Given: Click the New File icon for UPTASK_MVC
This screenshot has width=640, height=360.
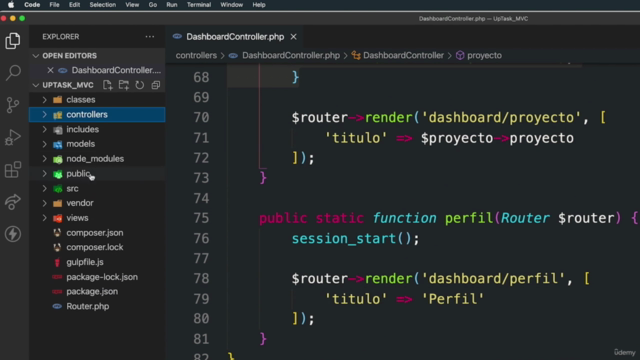Looking at the screenshot, I should [107, 85].
